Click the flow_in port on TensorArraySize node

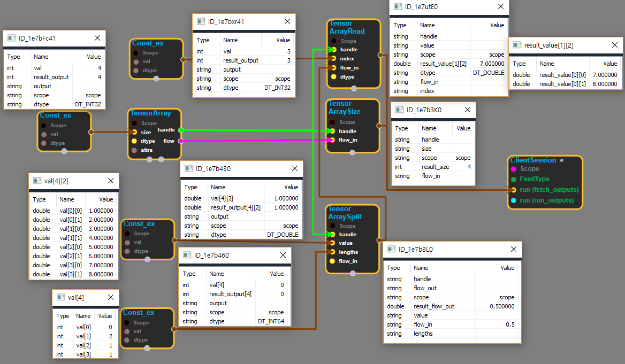coord(333,140)
